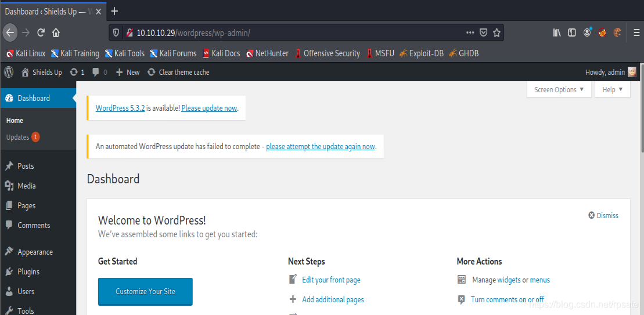Image resolution: width=644 pixels, height=315 pixels.
Task: Open the Edit your front page link
Action: click(331, 280)
